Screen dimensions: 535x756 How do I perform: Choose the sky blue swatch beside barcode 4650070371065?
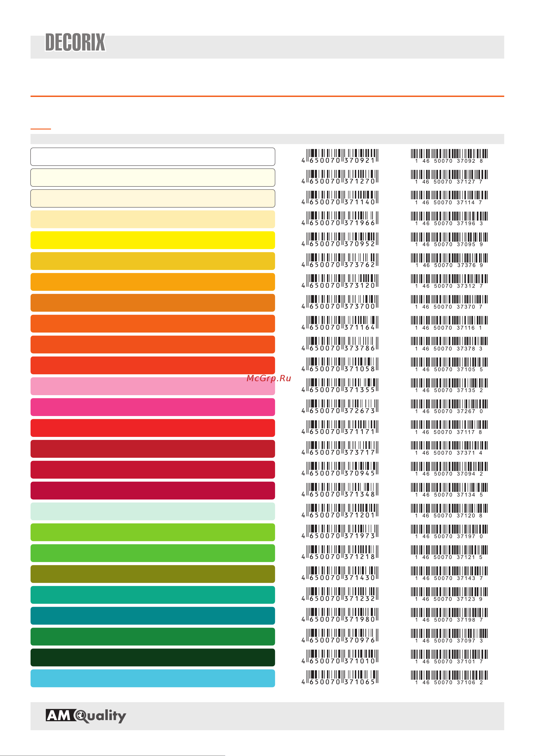(153, 678)
